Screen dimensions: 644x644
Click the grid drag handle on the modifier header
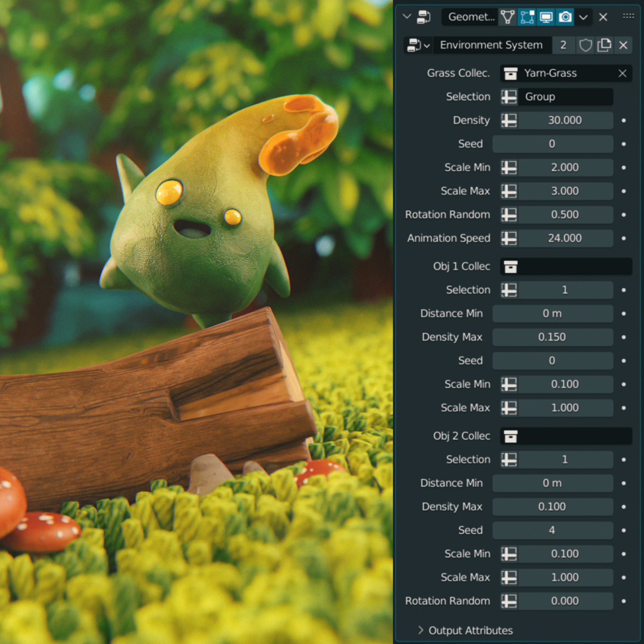629,16
